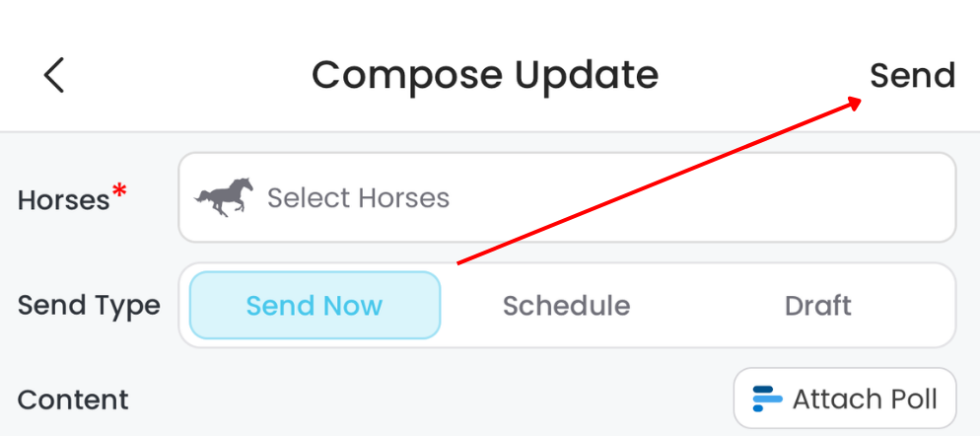Tap Send in the top right
This screenshot has height=436, width=980.
point(911,76)
